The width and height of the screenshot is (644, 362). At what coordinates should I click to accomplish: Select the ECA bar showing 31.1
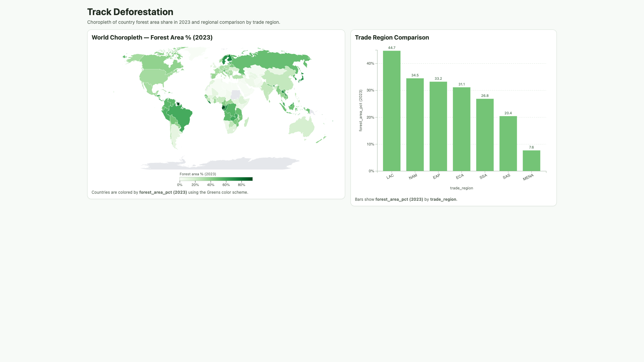(462, 129)
